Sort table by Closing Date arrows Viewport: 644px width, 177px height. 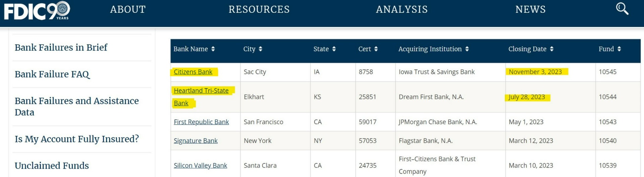click(x=552, y=49)
